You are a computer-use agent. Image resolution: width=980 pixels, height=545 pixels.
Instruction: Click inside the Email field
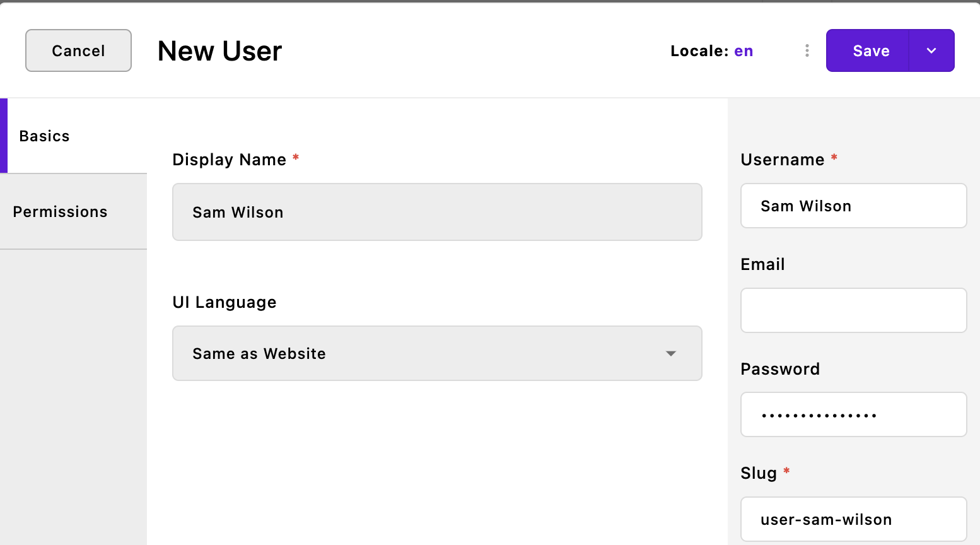[x=853, y=310]
